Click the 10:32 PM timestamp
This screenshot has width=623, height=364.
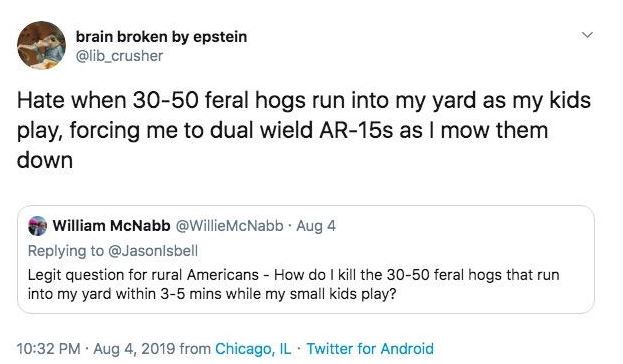pos(48,349)
